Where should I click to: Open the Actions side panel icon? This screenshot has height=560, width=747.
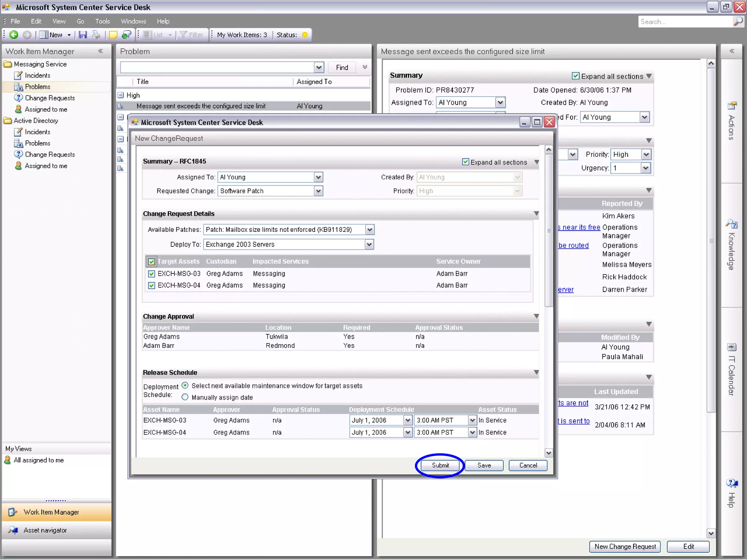pos(732,106)
